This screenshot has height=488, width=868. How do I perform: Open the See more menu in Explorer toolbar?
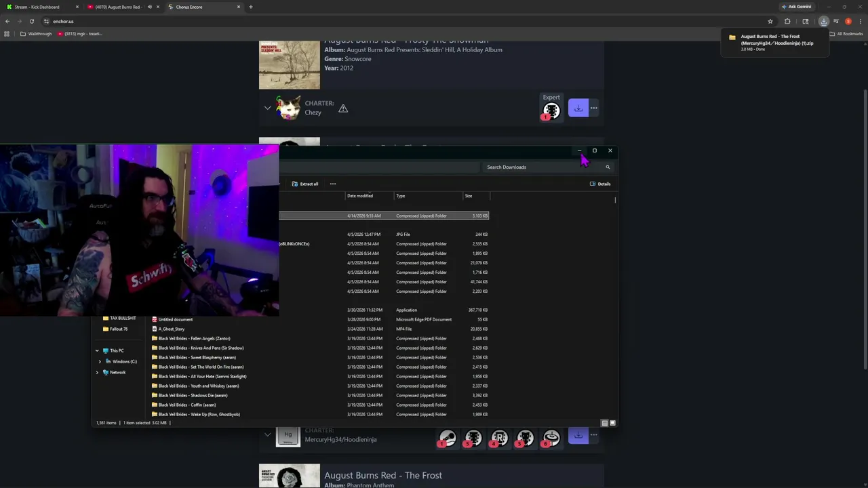click(333, 184)
